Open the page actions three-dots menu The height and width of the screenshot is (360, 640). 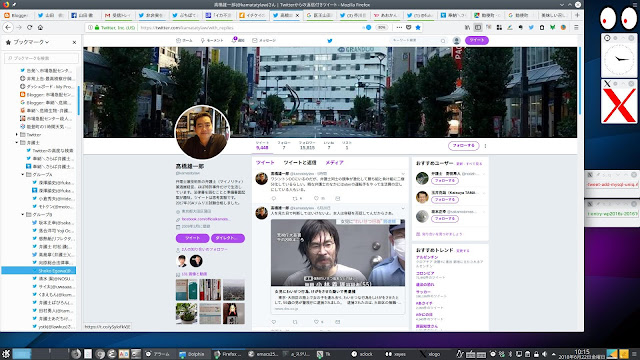coord(399,27)
